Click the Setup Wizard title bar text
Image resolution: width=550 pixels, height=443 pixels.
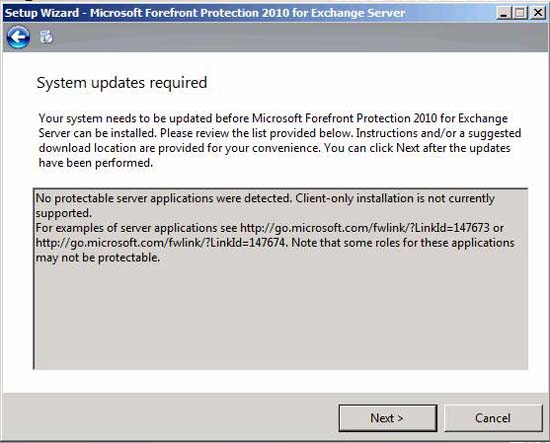click(205, 13)
